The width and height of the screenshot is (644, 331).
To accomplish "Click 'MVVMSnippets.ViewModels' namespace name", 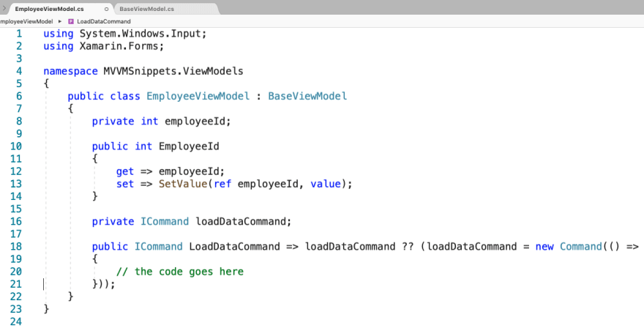I will point(173,72).
